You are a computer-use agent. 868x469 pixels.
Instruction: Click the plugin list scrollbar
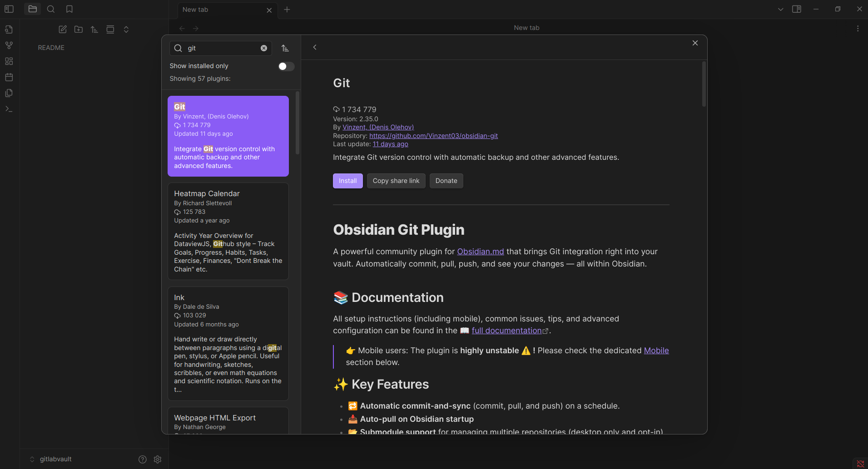coord(298,123)
